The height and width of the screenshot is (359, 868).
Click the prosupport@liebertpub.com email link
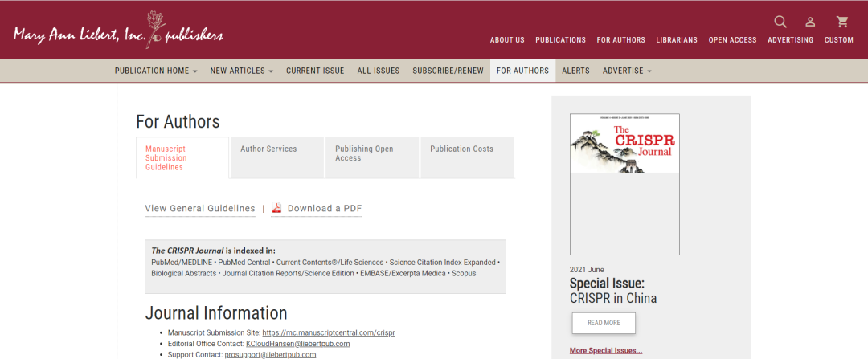[x=270, y=354]
